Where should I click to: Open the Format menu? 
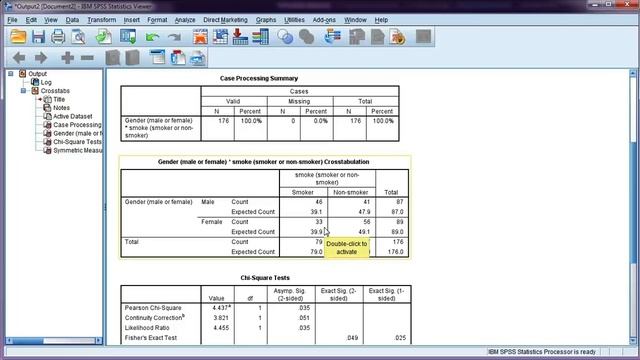click(x=157, y=20)
